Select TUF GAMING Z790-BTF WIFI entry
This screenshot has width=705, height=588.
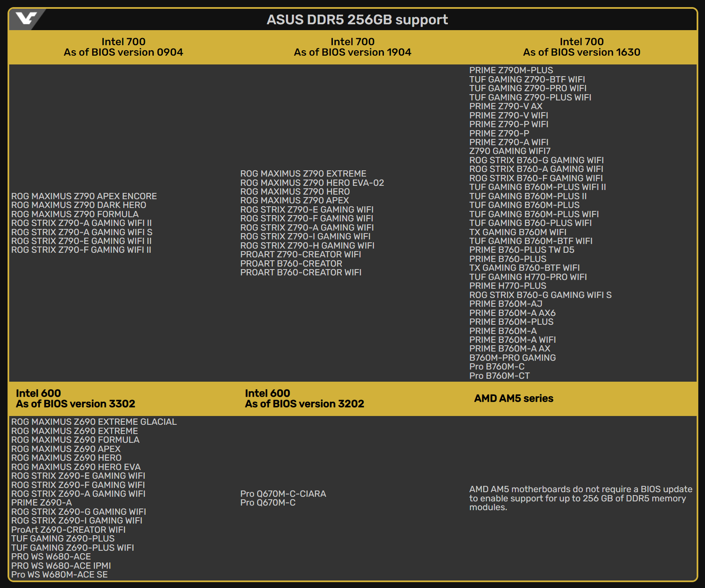[527, 80]
